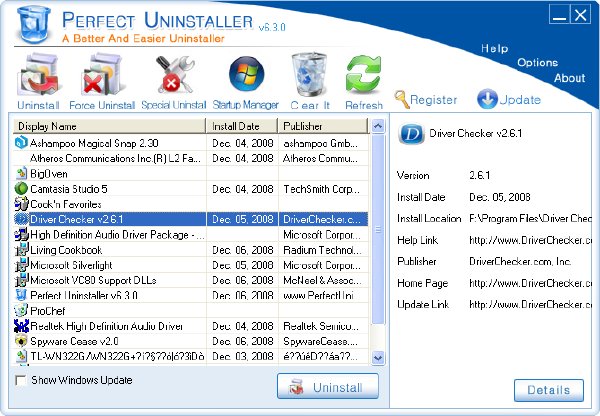Open the About menu
600x416 pixels.
[x=569, y=78]
